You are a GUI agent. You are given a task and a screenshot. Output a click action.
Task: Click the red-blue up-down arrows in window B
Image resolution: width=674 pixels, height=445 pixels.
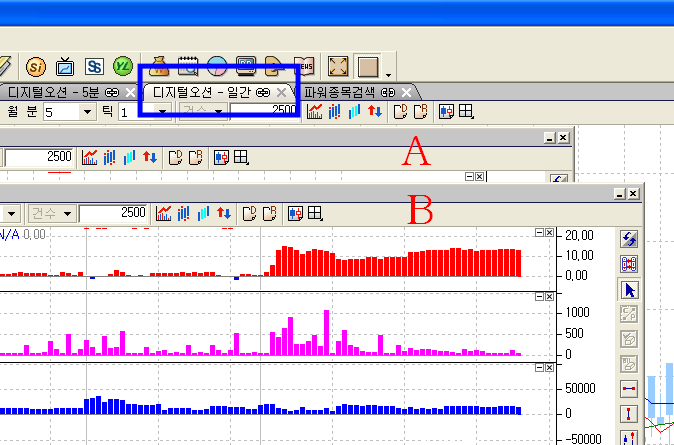tap(222, 213)
